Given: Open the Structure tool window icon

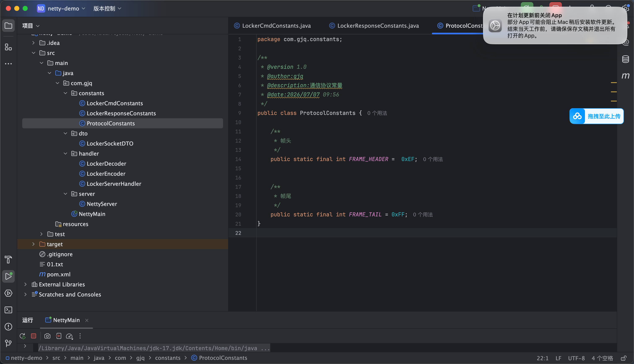Looking at the screenshot, I should pos(9,47).
